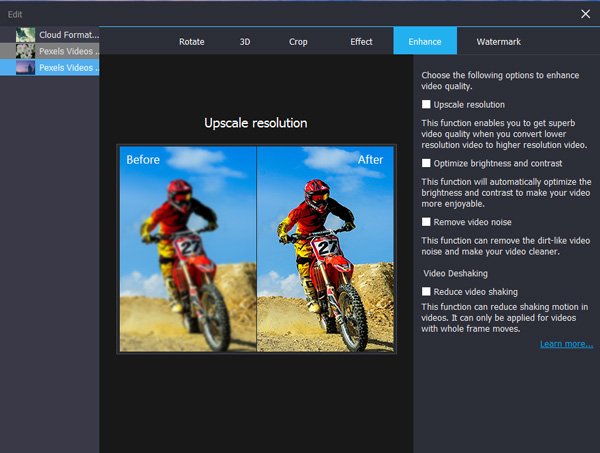Toggle the Remove video noise checkbox
The width and height of the screenshot is (600, 453).
point(427,221)
